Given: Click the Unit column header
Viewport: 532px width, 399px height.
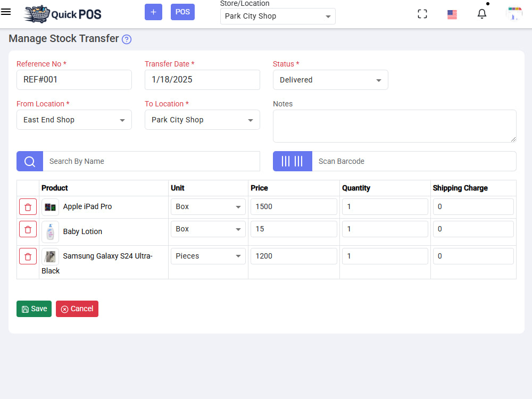Looking at the screenshot, I should (x=178, y=188).
